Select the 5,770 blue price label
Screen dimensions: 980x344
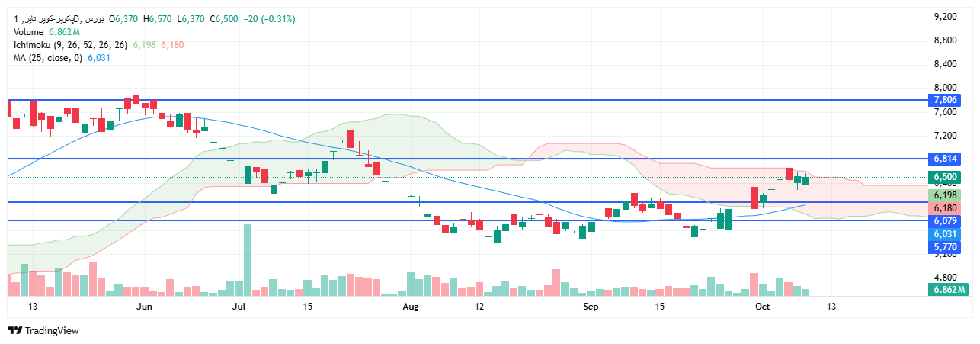point(945,247)
